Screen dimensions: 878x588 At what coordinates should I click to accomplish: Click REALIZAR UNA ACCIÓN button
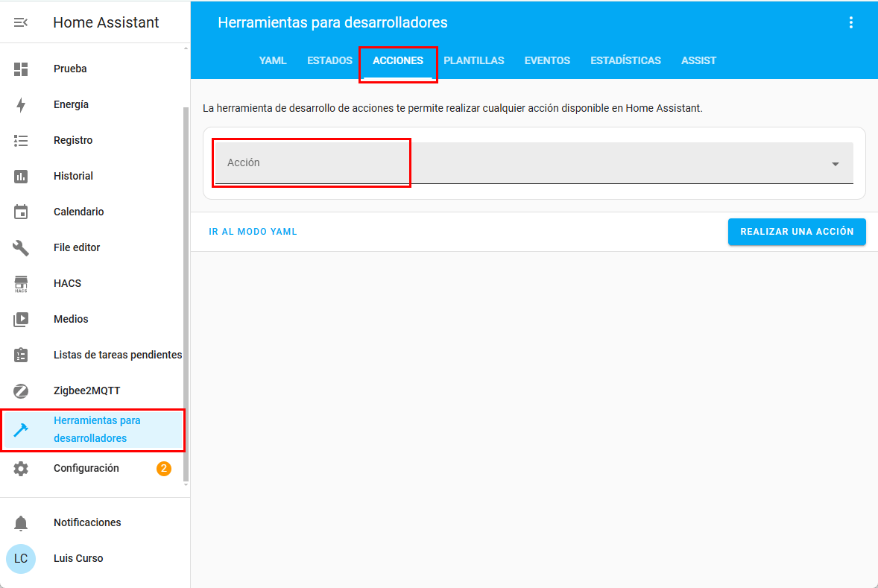tap(797, 232)
